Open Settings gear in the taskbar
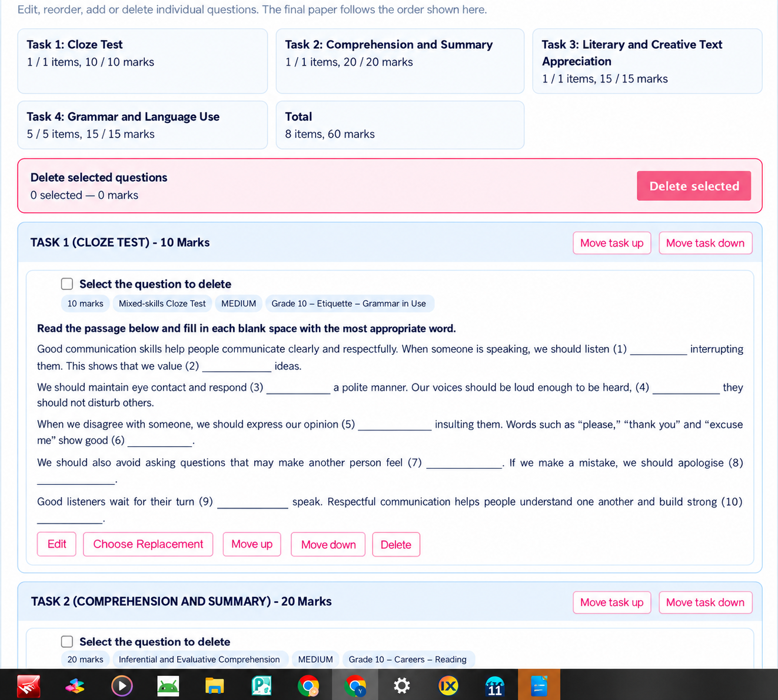 [x=401, y=686]
